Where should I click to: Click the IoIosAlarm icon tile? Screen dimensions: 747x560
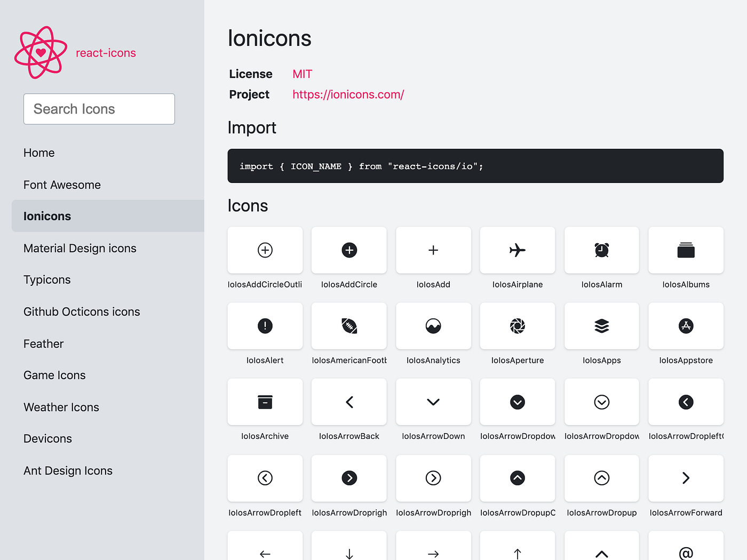pos(601,250)
